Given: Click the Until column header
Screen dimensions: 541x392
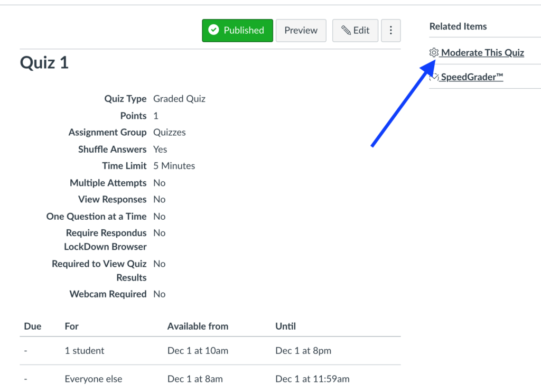Looking at the screenshot, I should (x=285, y=326).
